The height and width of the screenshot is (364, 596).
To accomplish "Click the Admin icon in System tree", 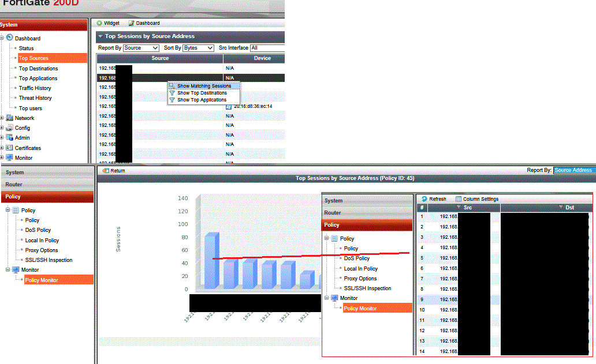I will pyautogui.click(x=9, y=137).
